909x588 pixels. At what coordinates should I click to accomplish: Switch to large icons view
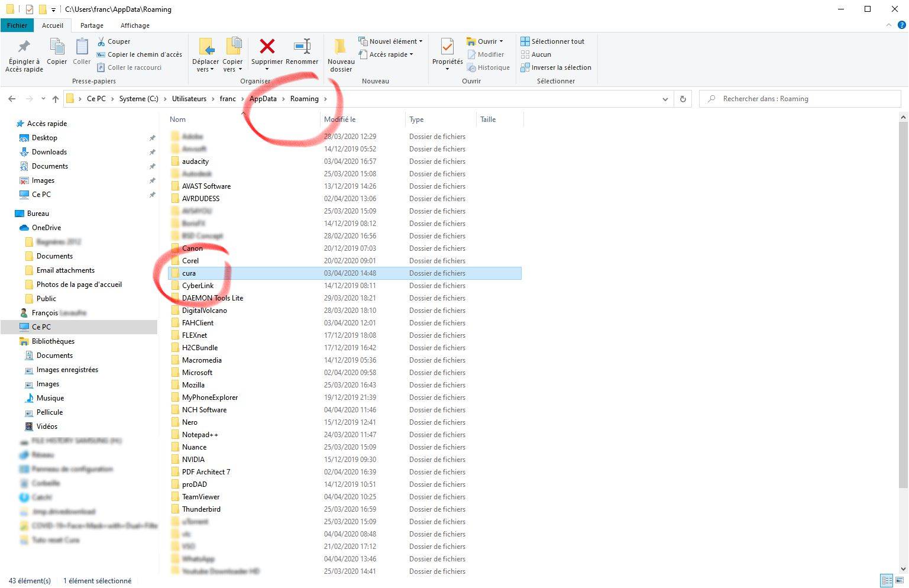(x=898, y=581)
